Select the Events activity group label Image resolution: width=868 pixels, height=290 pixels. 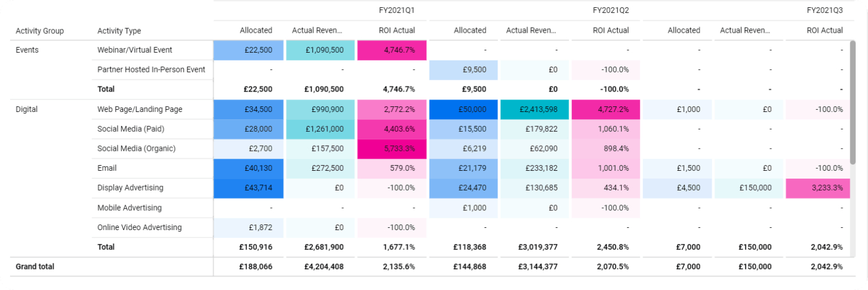(x=27, y=50)
